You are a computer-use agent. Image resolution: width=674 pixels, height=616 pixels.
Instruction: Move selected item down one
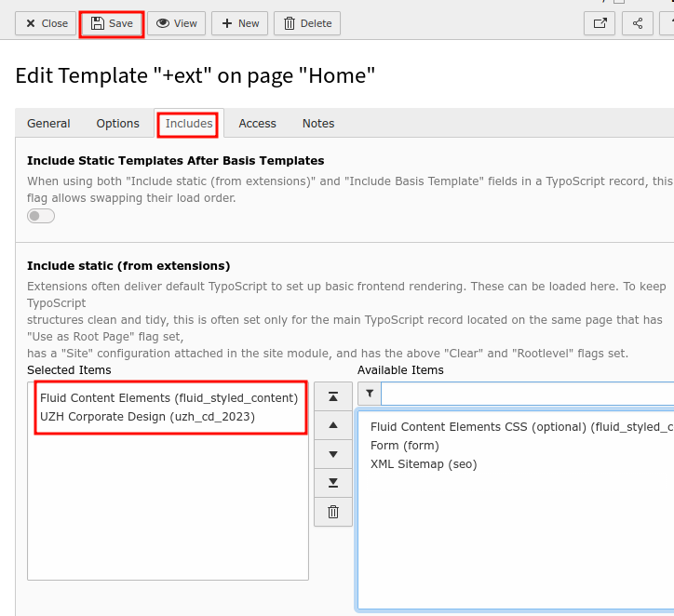click(333, 454)
